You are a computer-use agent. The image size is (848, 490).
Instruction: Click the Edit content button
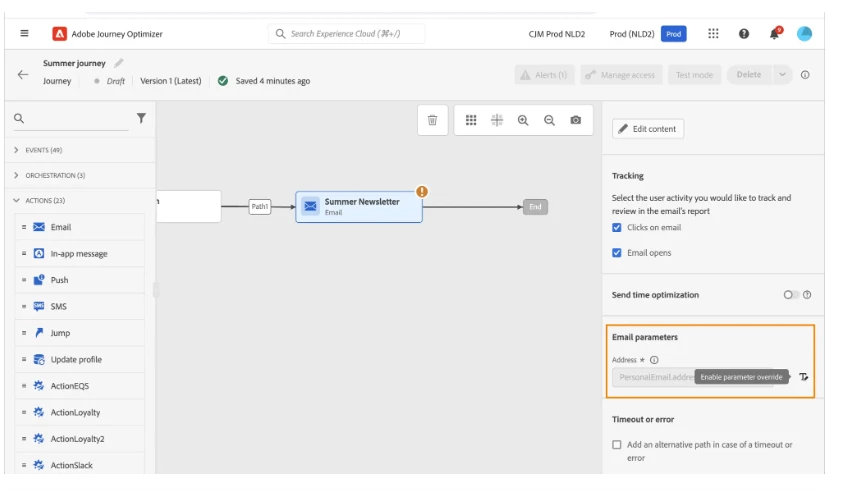[x=648, y=129]
